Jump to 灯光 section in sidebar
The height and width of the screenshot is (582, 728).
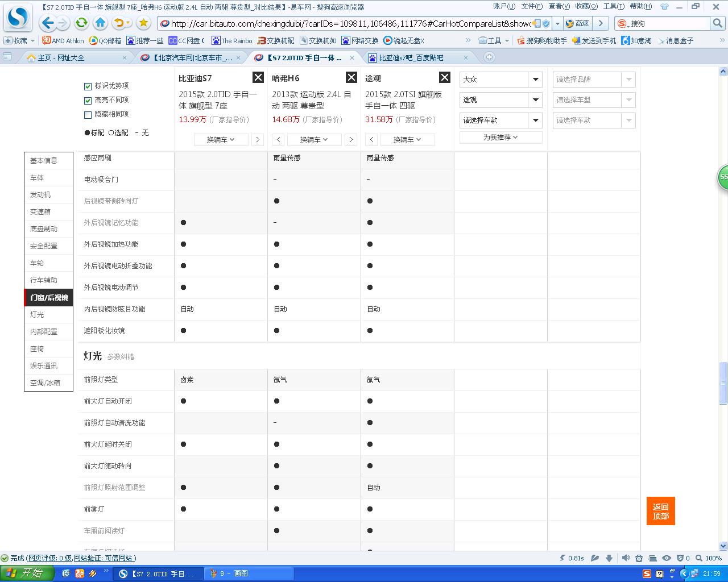[x=48, y=315]
